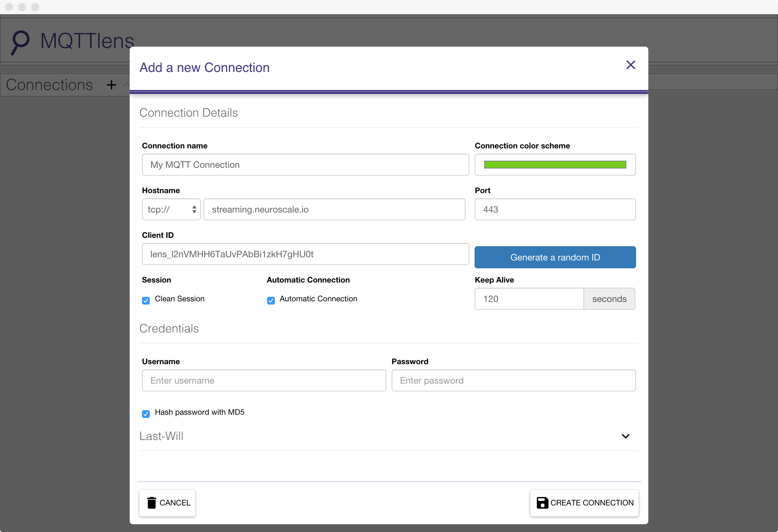The image size is (778, 532).
Task: Close the Add a new Connection dialog
Action: [x=631, y=65]
